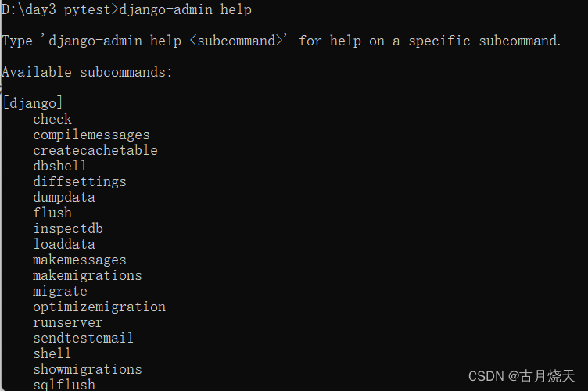Select the dbshell subcommand
The width and height of the screenshot is (588, 391).
(x=60, y=166)
